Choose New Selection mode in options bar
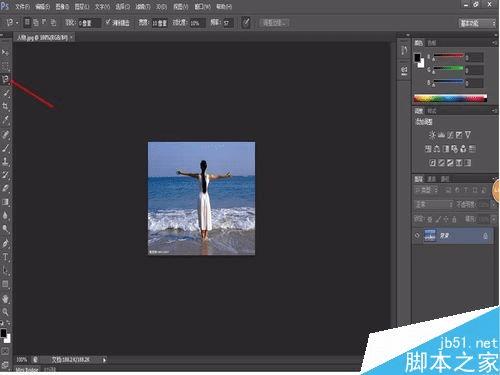Screen dimensions: 500x375 point(27,22)
